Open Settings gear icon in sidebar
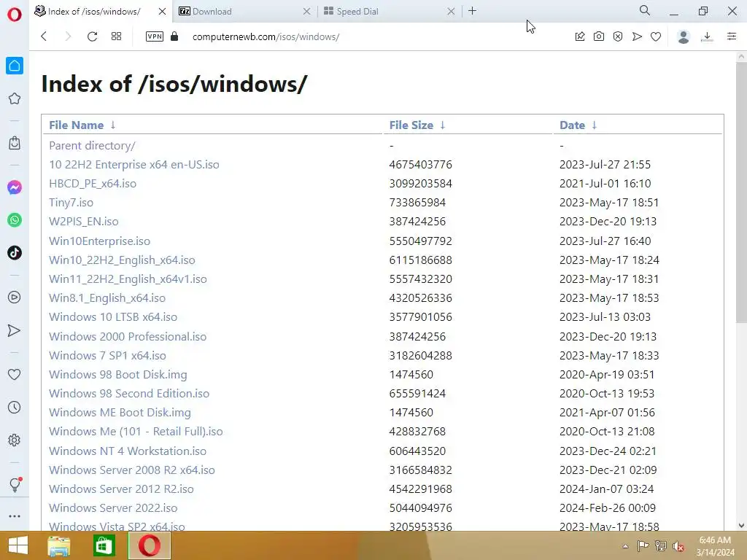This screenshot has width=747, height=560. 15,440
